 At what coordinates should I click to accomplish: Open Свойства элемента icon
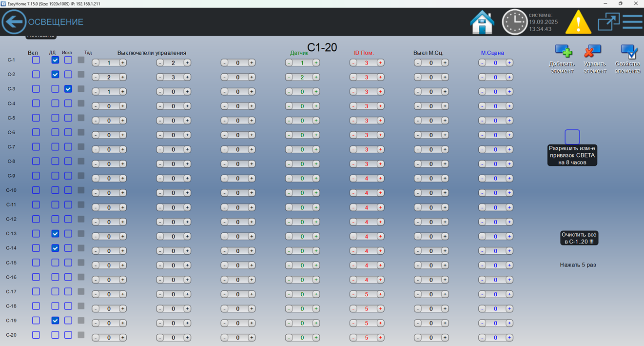(628, 51)
